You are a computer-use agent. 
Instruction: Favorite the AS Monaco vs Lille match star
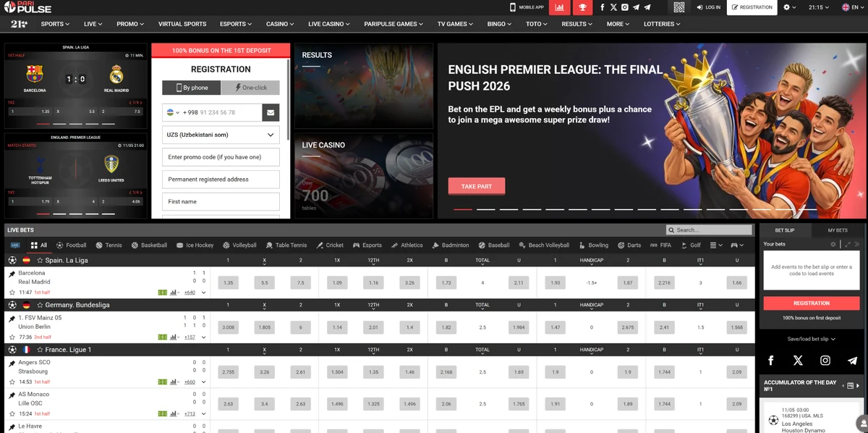12,414
